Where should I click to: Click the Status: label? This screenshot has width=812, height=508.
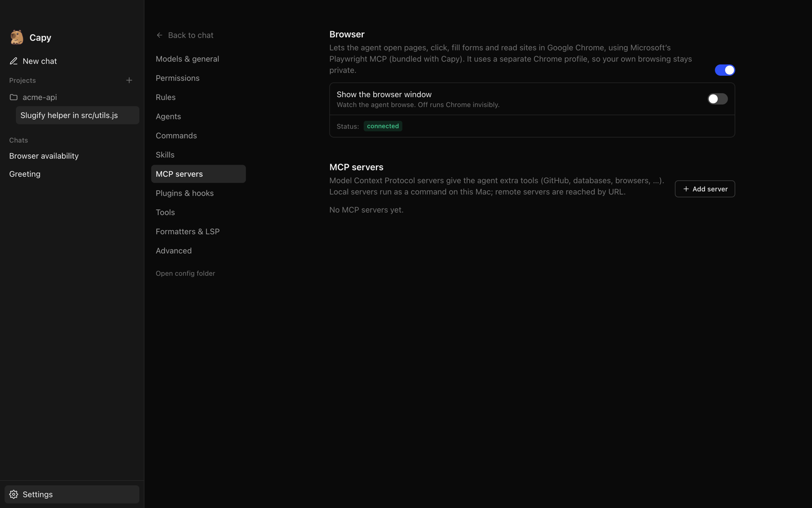[348, 126]
